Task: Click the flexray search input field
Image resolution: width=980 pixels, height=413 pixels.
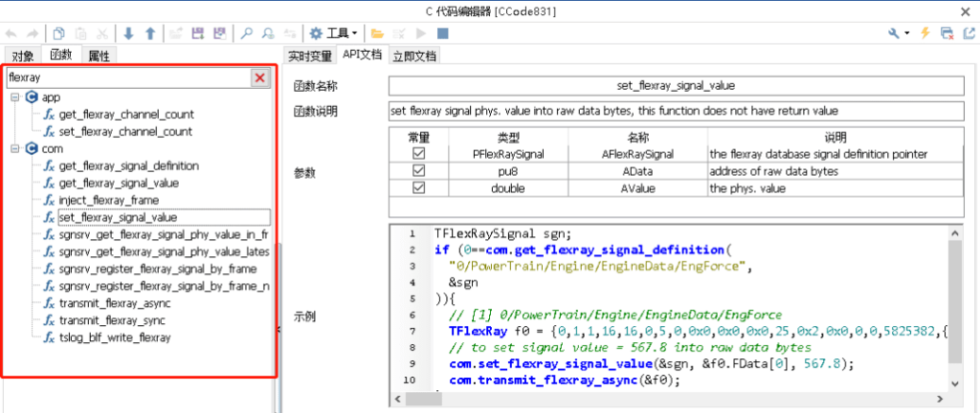Action: point(128,77)
